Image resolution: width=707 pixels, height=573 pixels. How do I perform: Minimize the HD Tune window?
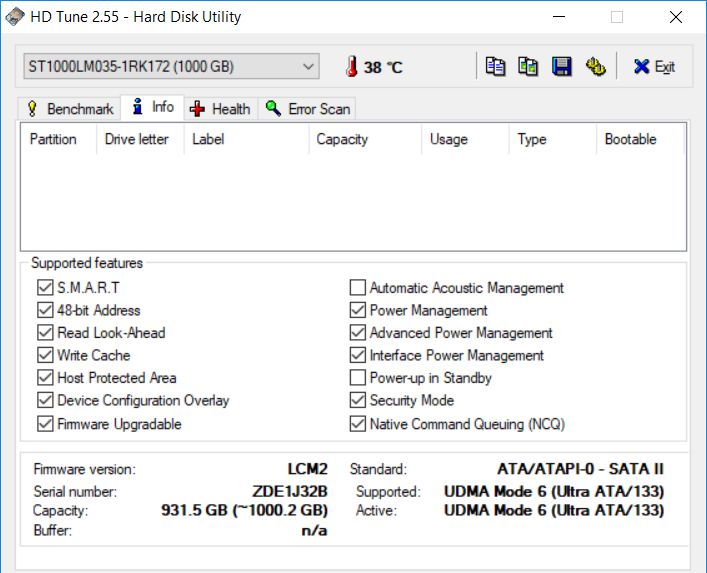(559, 17)
